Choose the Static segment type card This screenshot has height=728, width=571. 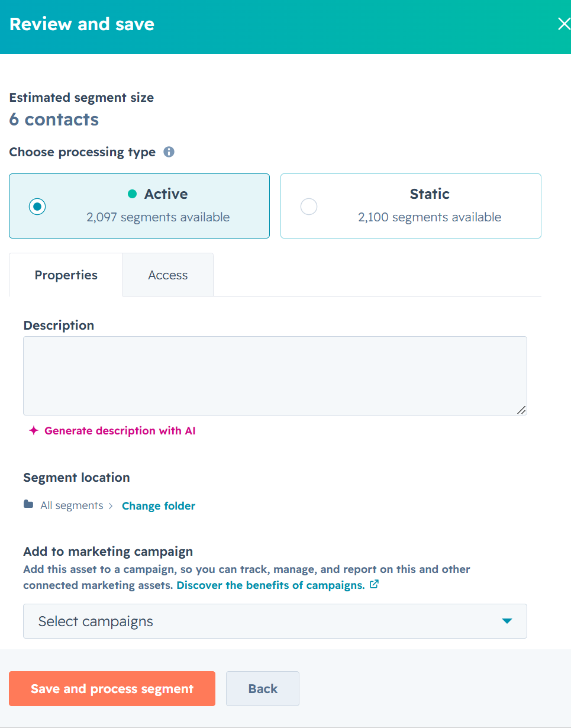(x=411, y=206)
